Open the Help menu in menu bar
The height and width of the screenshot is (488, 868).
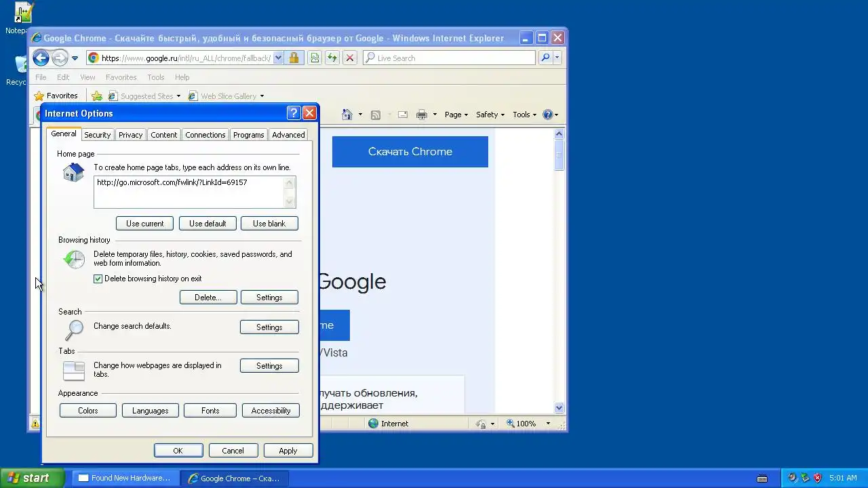(x=182, y=77)
